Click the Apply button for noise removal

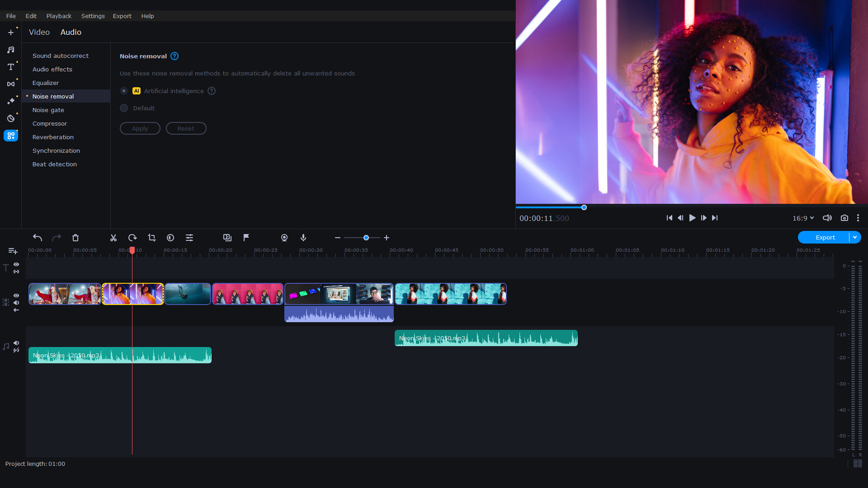coord(140,128)
